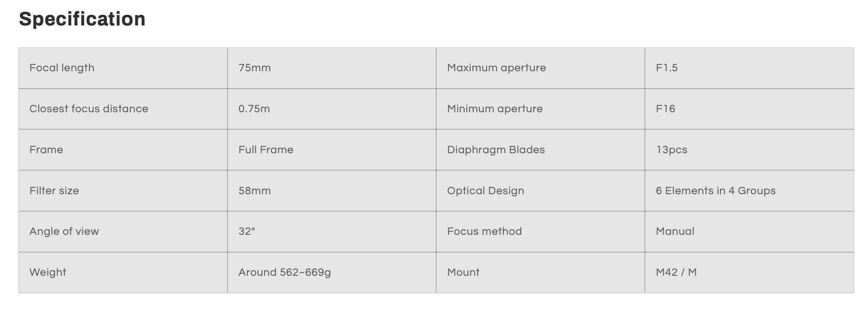The height and width of the screenshot is (319, 868).
Task: Select the M42 / M mount value
Action: [676, 272]
